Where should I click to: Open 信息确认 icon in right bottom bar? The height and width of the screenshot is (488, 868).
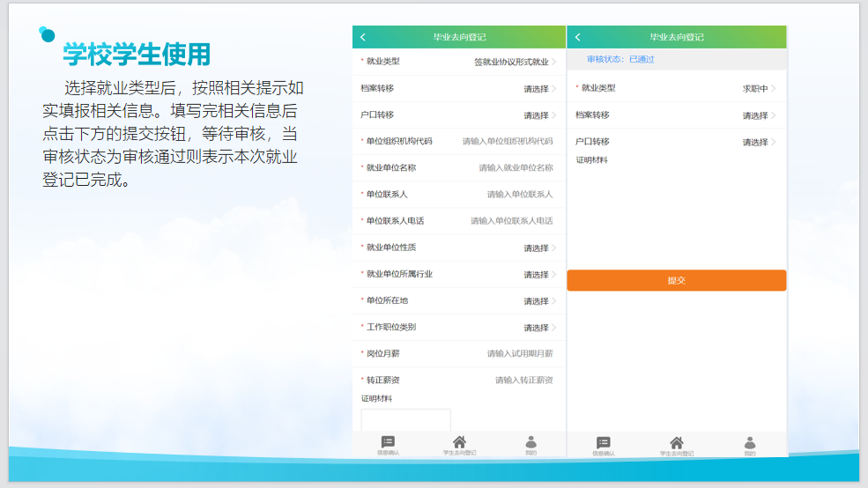pyautogui.click(x=604, y=444)
